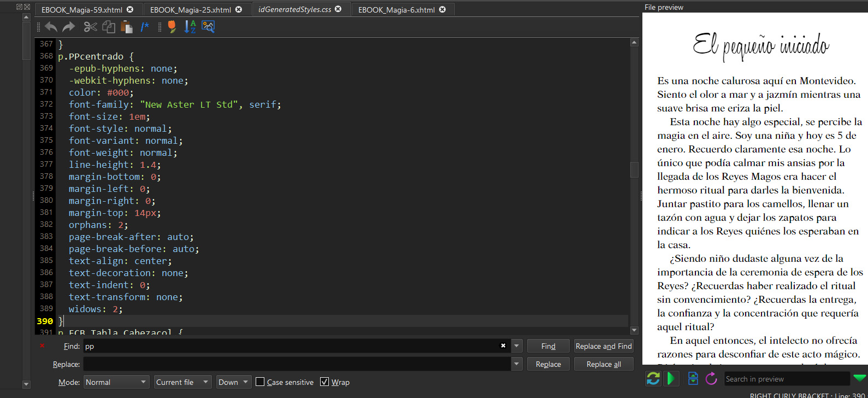This screenshot has width=868, height=398.
Task: Open the search direction dropdown set to Down
Action: [234, 382]
